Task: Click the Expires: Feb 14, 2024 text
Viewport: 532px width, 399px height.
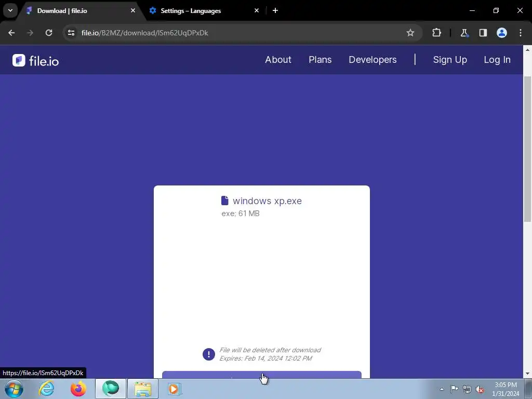Action: (x=265, y=358)
